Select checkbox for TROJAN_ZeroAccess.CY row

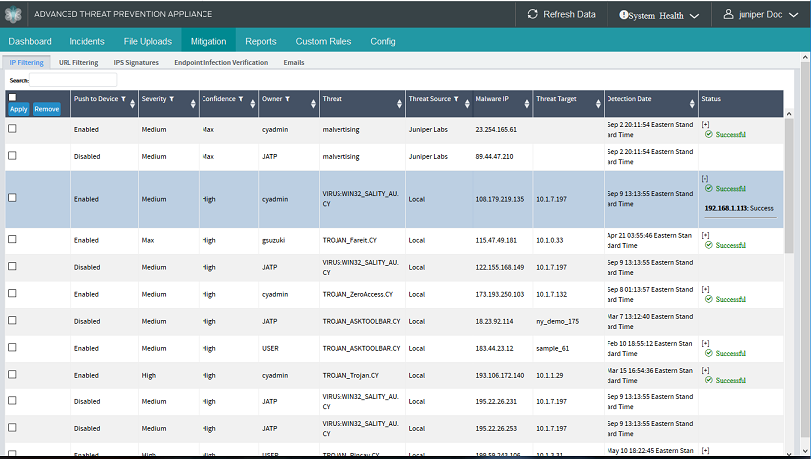pos(12,294)
